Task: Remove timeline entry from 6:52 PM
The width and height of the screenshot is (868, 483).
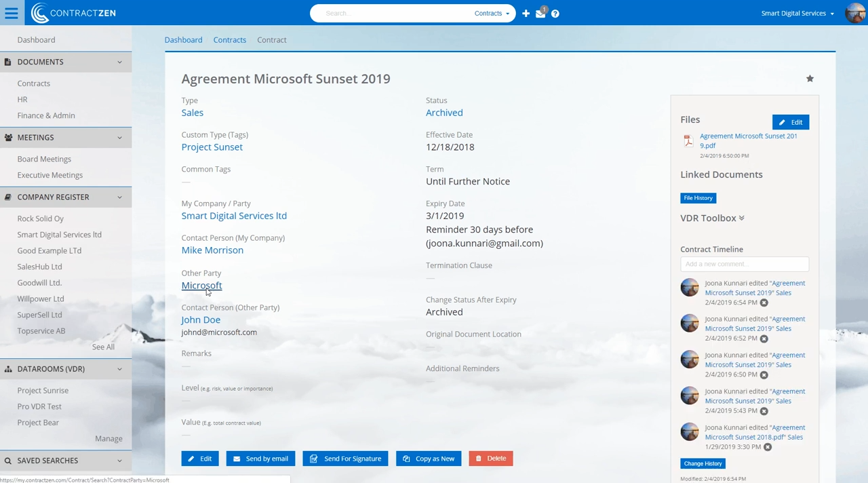Action: tap(764, 339)
